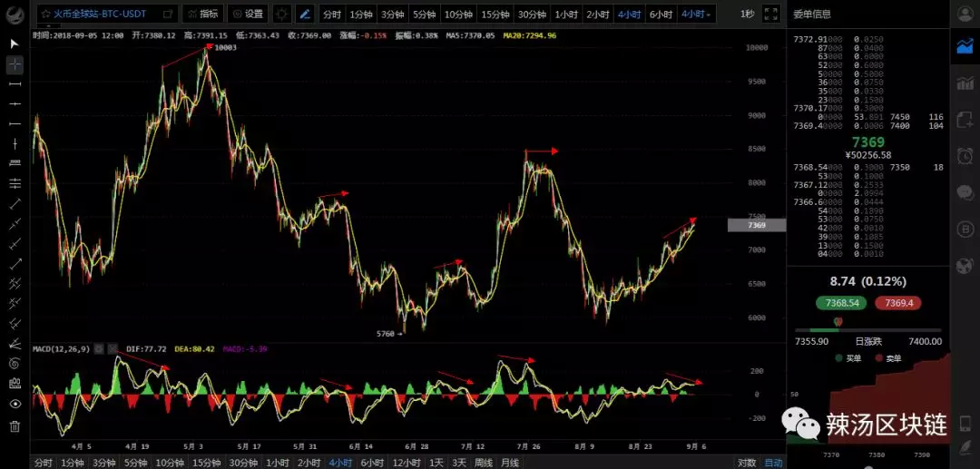Viewport: 980px width, 469px height.
Task: Click the 7369 price tag on axis
Action: [x=756, y=226]
